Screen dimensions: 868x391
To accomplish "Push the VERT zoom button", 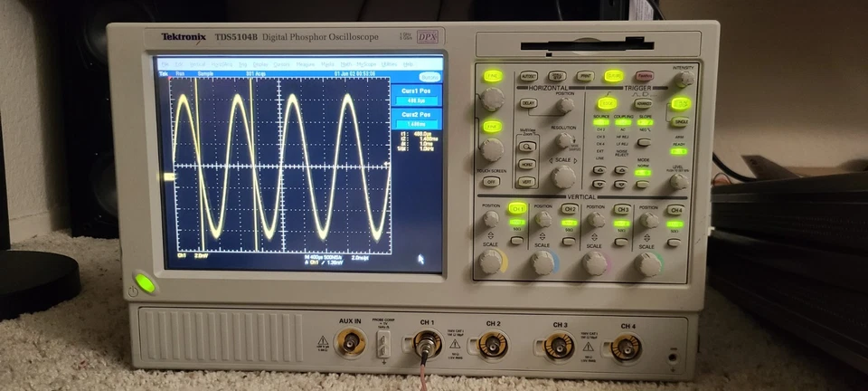I will pyautogui.click(x=527, y=181).
